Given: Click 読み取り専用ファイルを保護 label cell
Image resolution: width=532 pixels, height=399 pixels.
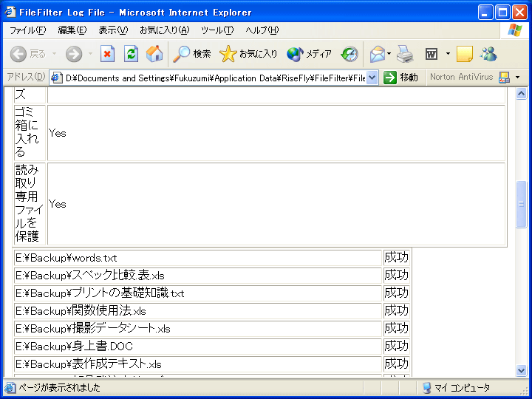Looking at the screenshot, I should coord(30,204).
